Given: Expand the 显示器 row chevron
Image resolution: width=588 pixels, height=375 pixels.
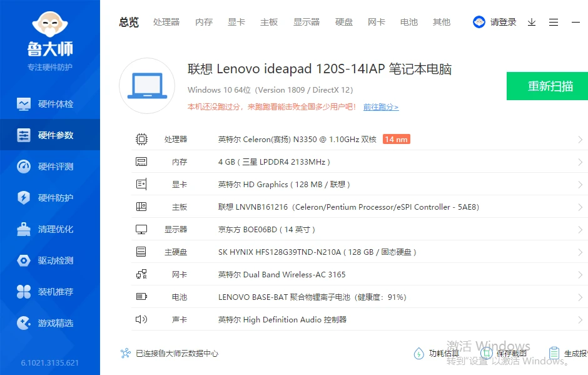Looking at the screenshot, I should tap(580, 230).
